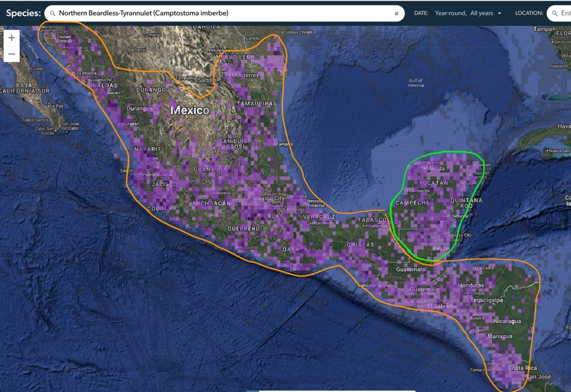The height and width of the screenshot is (392, 571).
Task: Focus the Northern Beardless-Tyrannulet species field
Action: click(x=224, y=13)
